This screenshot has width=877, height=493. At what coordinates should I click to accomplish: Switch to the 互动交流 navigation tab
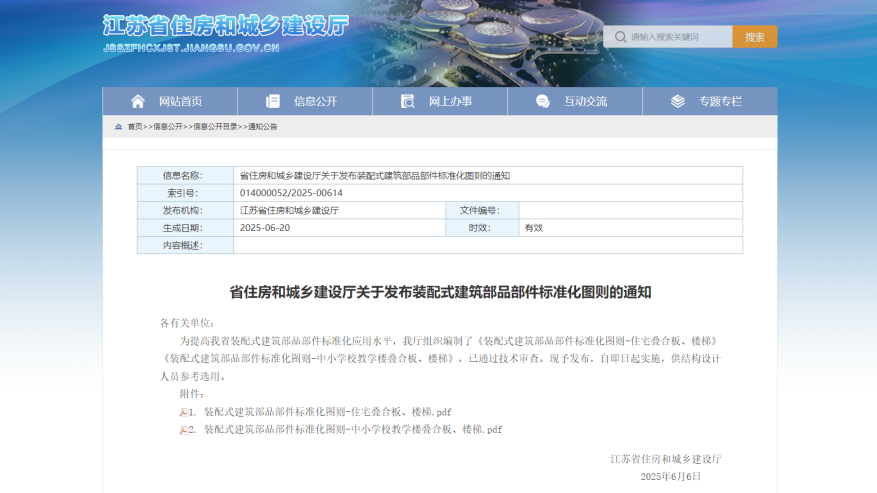pos(585,101)
